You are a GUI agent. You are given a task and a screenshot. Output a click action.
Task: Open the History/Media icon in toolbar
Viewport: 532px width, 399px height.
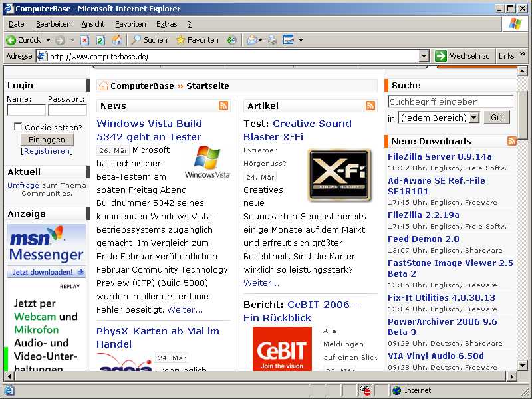pyautogui.click(x=232, y=40)
